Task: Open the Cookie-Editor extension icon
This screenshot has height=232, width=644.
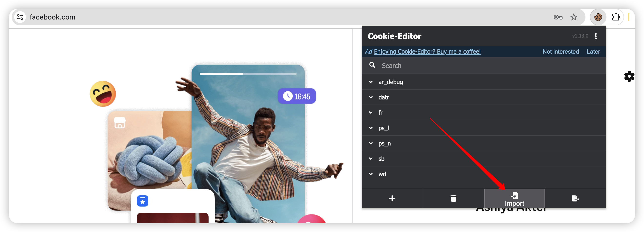Action: coord(598,17)
